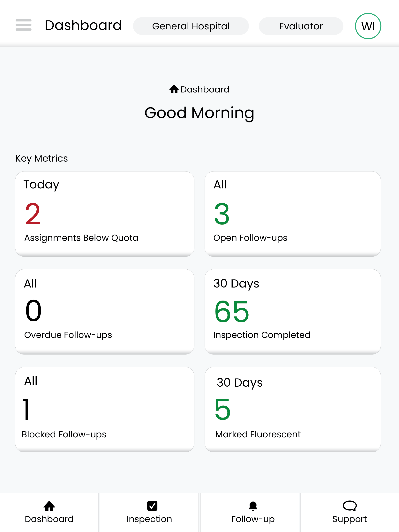Tap the checkmark Inspection icon
Image resolution: width=399 pixels, height=532 pixels.
pyautogui.click(x=152, y=506)
